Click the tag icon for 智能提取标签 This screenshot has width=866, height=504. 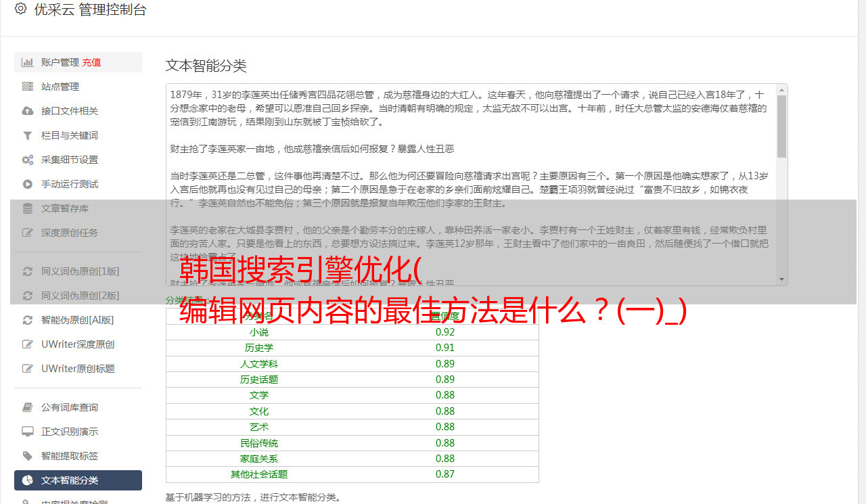pyautogui.click(x=28, y=456)
